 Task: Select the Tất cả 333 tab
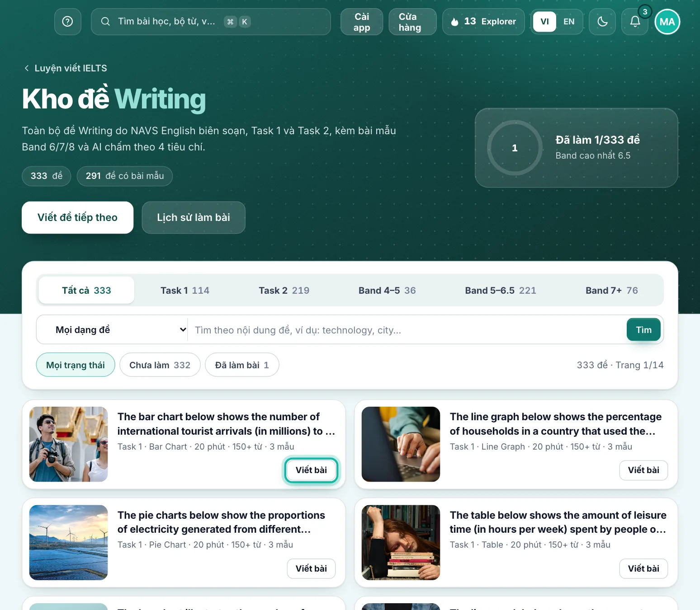86,290
